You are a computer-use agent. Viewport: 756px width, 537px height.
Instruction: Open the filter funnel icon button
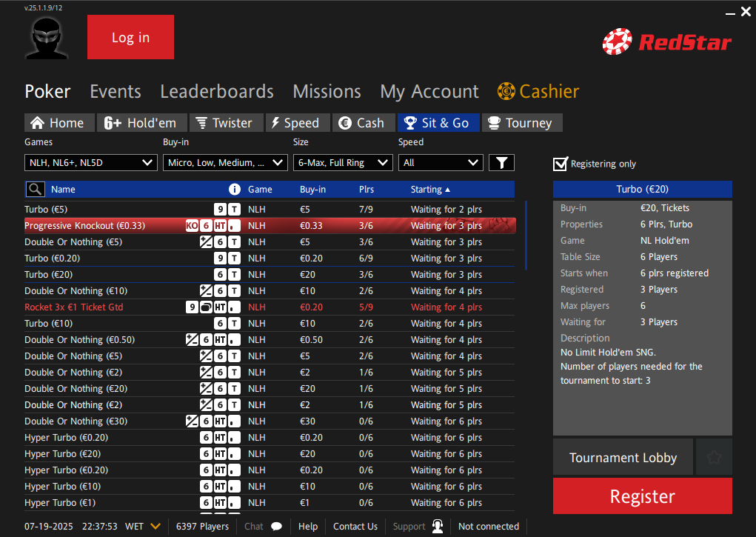[x=501, y=163]
